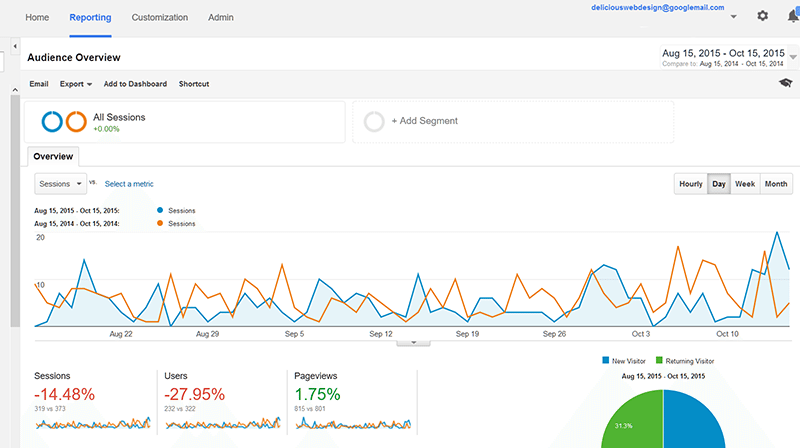Click the graduation cap education icon

785,84
